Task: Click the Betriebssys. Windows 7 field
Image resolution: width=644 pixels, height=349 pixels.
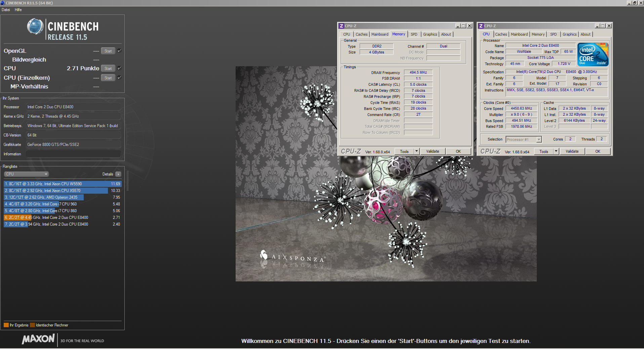Action: coord(73,126)
